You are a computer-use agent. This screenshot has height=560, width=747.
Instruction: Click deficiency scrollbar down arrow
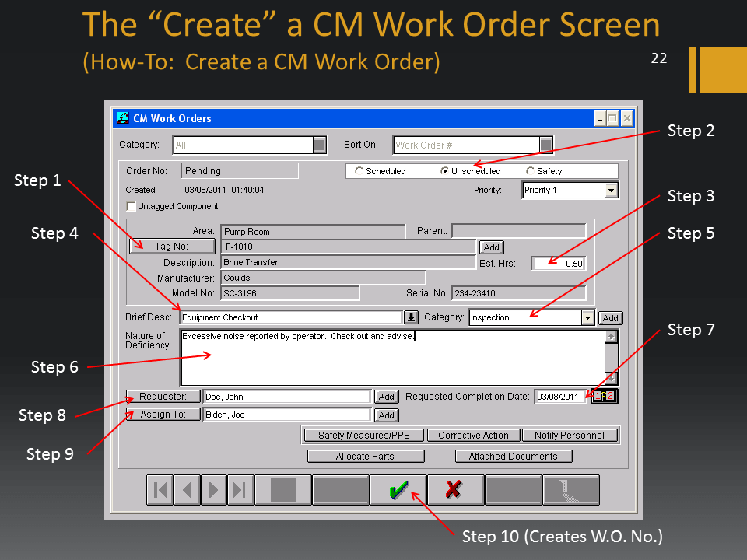click(612, 378)
